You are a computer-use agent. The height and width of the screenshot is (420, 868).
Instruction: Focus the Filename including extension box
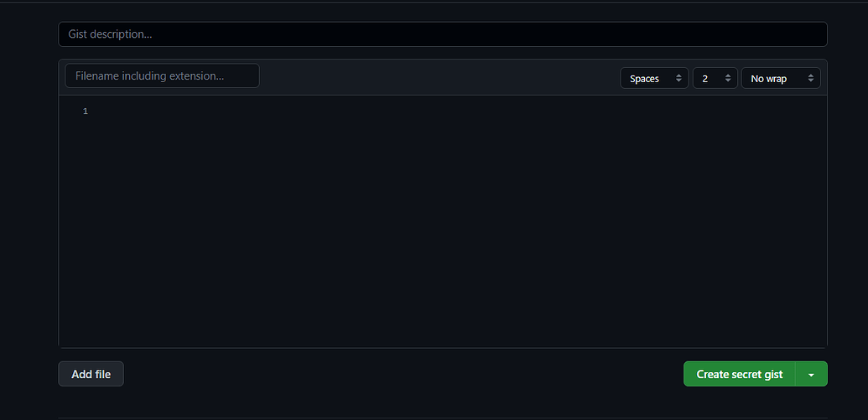point(162,75)
